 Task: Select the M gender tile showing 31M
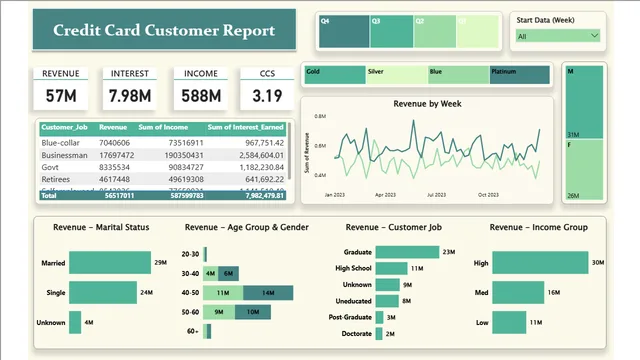click(584, 102)
